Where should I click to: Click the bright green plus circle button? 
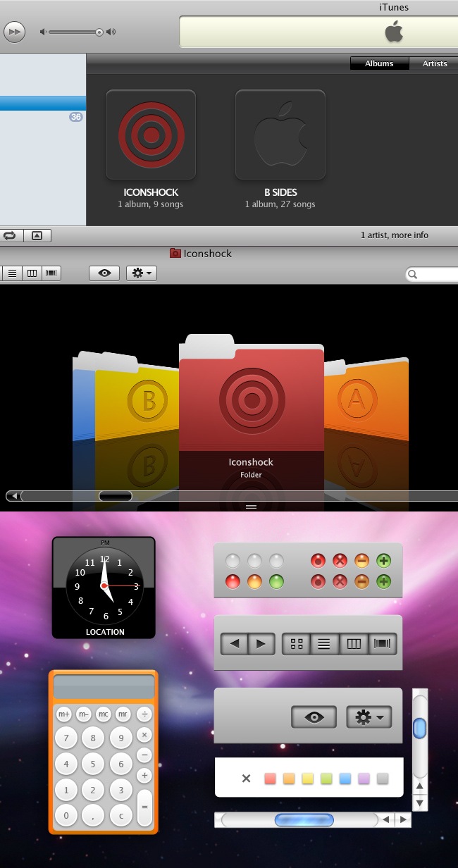[x=384, y=562]
